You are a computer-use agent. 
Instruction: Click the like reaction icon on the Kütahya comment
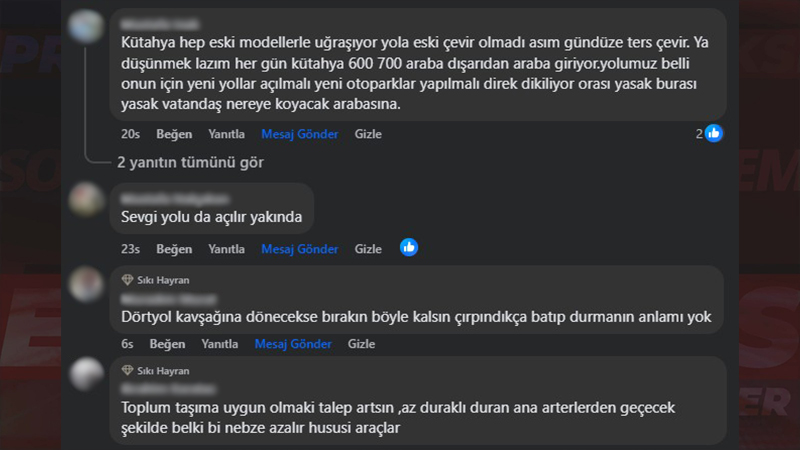(714, 133)
